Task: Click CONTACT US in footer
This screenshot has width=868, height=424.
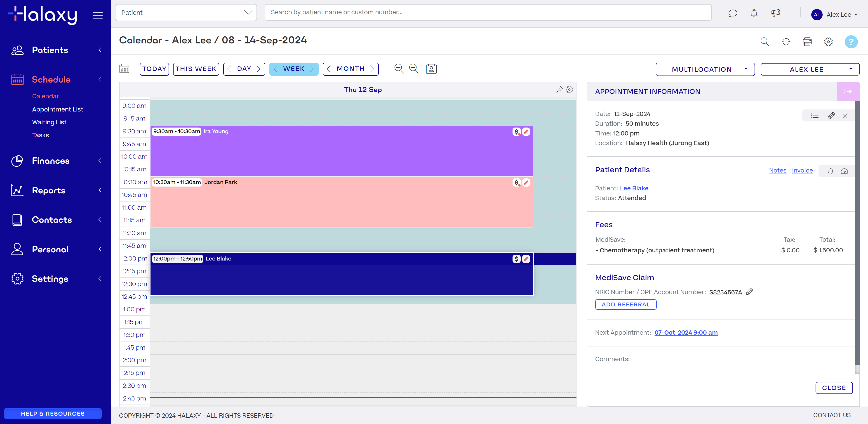Action: point(832,415)
